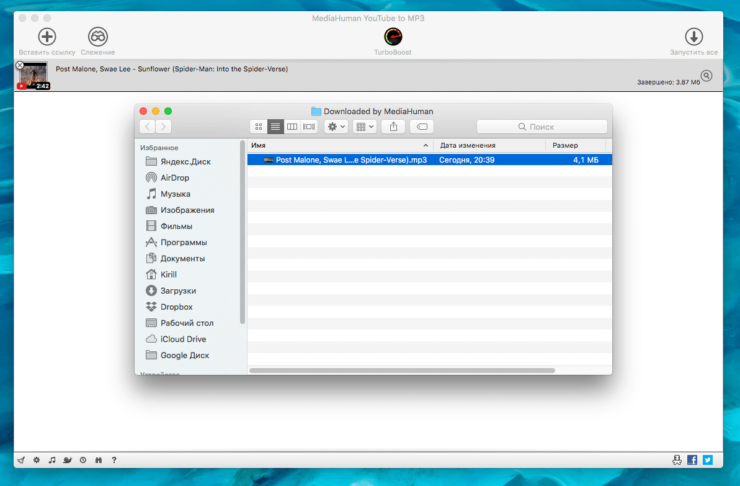Toggle TurboBoost mode
Viewport: 740px width, 486px height.
(x=393, y=36)
